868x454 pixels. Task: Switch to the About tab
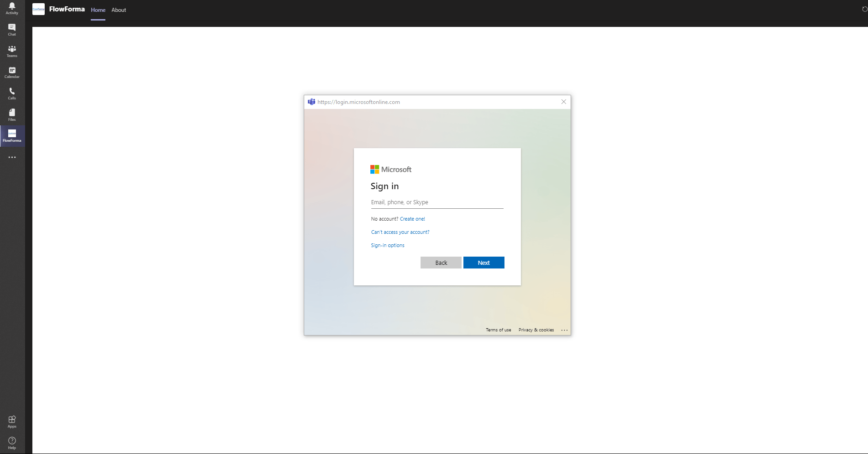119,10
